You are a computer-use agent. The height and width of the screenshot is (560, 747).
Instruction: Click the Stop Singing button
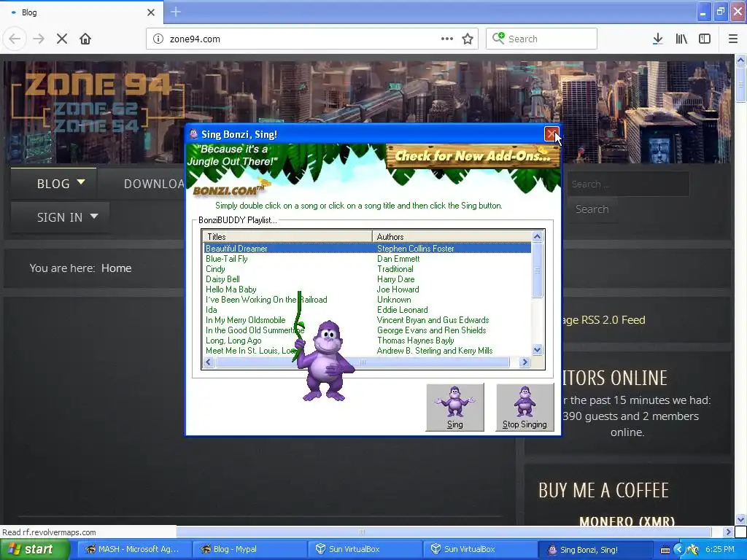click(525, 407)
